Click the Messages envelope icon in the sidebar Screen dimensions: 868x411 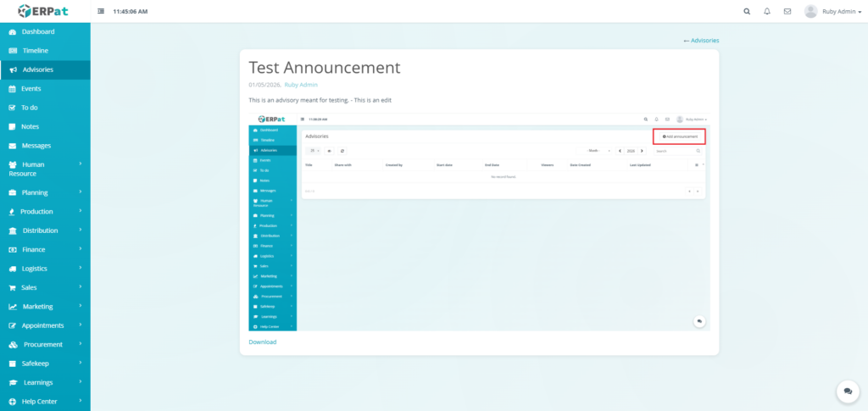12,146
